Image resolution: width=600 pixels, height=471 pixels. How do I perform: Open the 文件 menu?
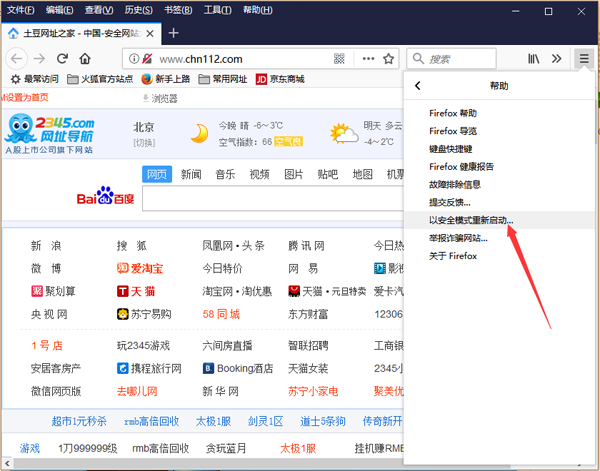tap(21, 10)
